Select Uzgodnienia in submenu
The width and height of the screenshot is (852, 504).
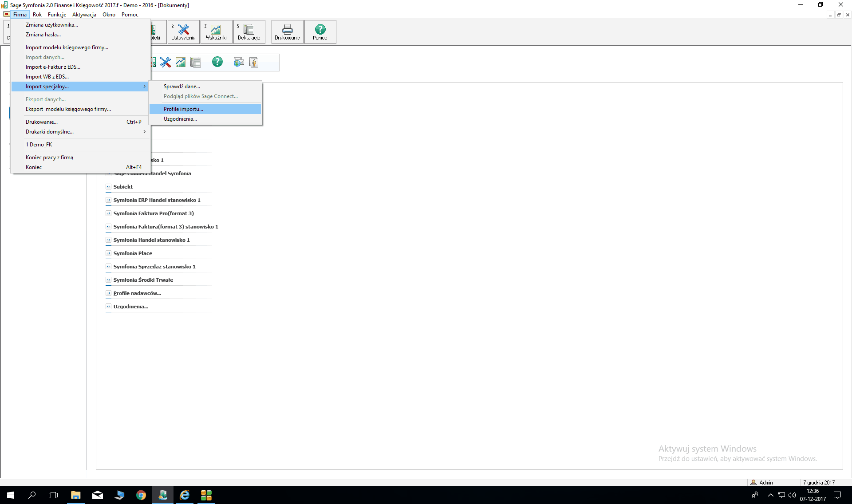pos(205,119)
